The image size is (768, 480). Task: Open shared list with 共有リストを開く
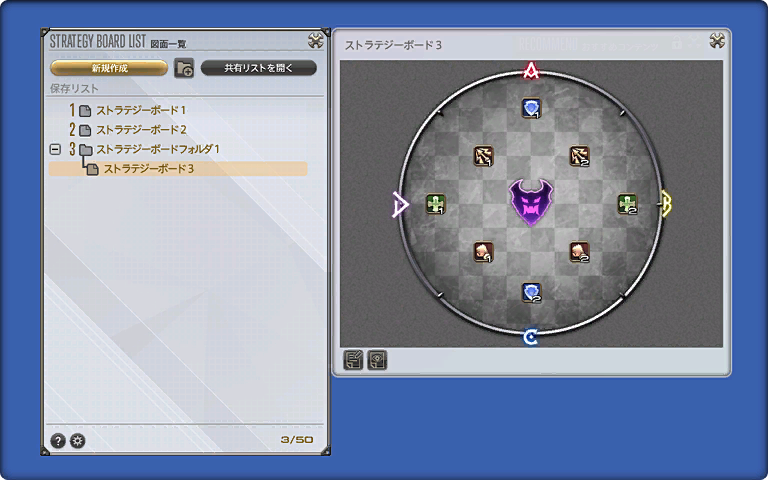click(x=258, y=68)
